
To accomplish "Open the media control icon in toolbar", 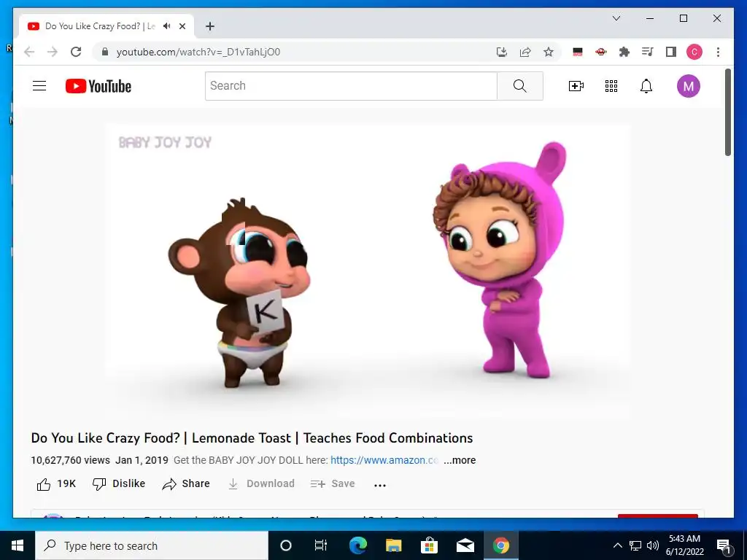I will [648, 52].
